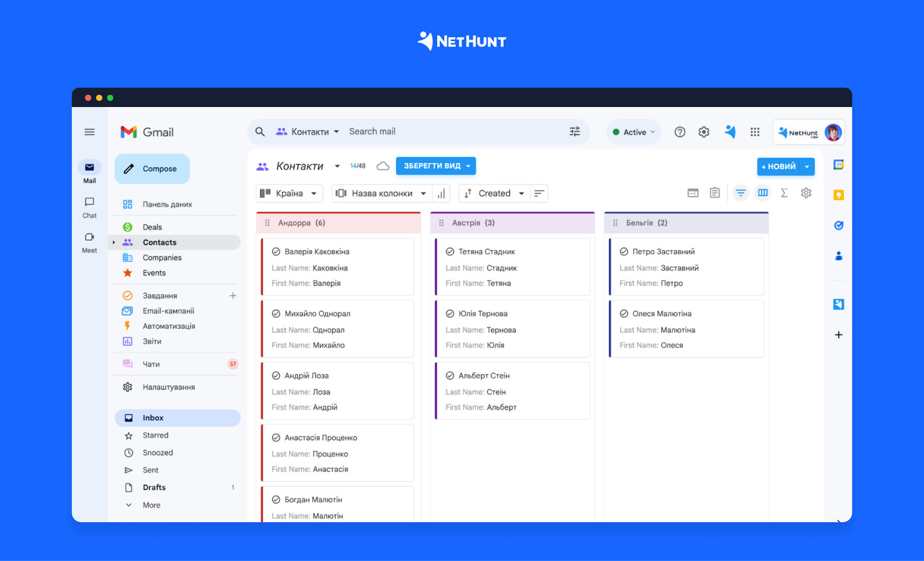Click the cloud sync icon
The width and height of the screenshot is (924, 561).
click(383, 166)
